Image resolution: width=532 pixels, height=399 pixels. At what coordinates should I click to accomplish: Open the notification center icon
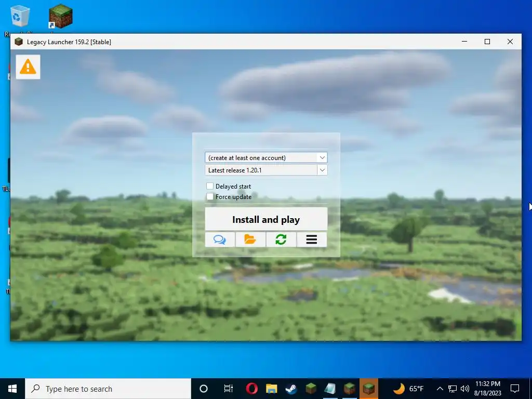pyautogui.click(x=515, y=389)
